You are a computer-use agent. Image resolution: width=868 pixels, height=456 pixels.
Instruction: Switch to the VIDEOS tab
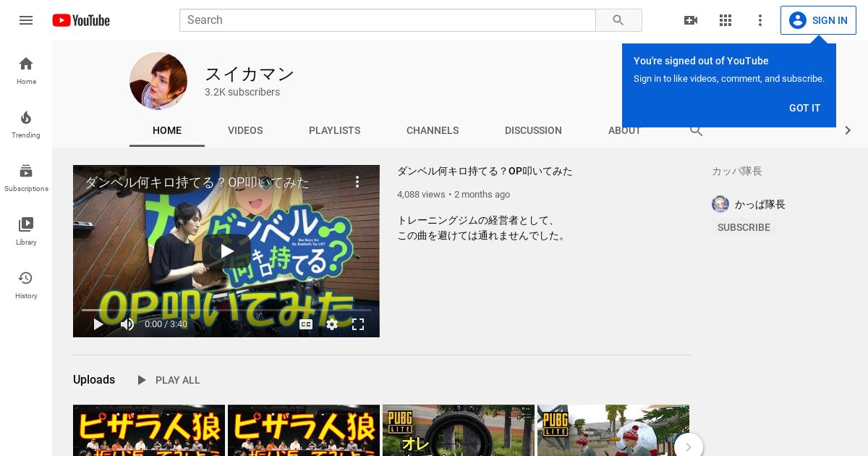click(245, 130)
